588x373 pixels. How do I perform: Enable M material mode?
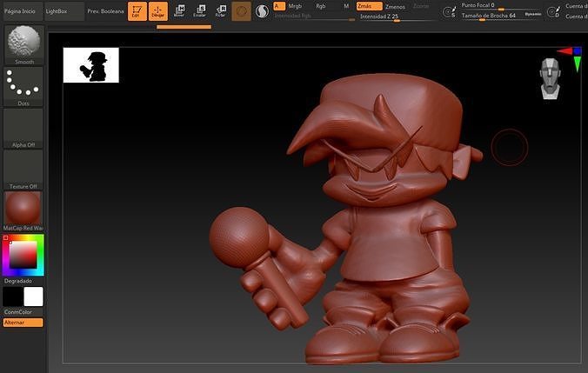tap(346, 6)
